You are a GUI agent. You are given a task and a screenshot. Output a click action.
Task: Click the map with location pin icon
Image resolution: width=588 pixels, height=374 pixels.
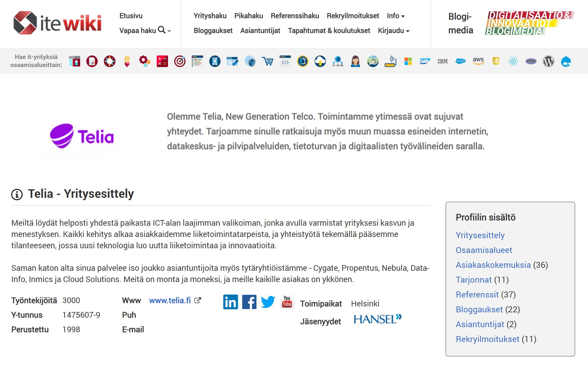(373, 61)
